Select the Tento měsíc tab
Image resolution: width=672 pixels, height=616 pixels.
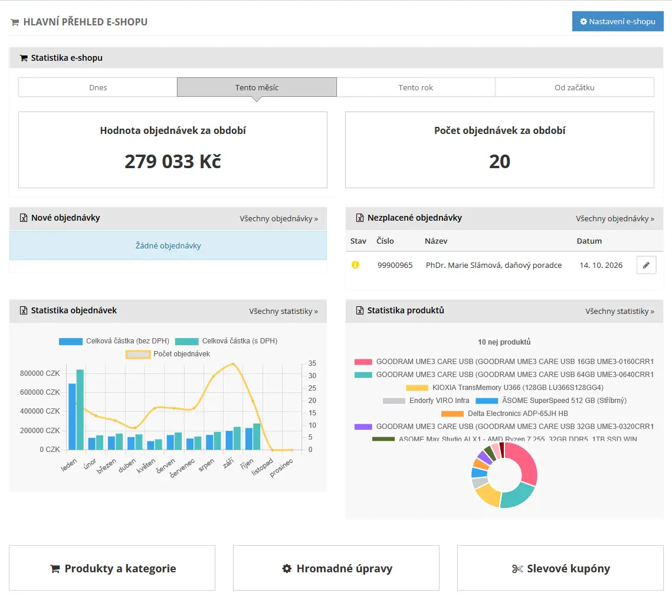[257, 87]
